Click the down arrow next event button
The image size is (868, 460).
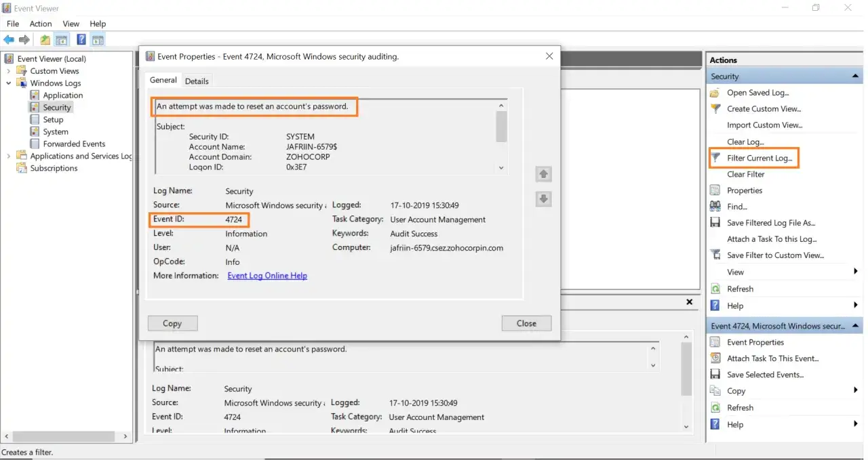[543, 199]
